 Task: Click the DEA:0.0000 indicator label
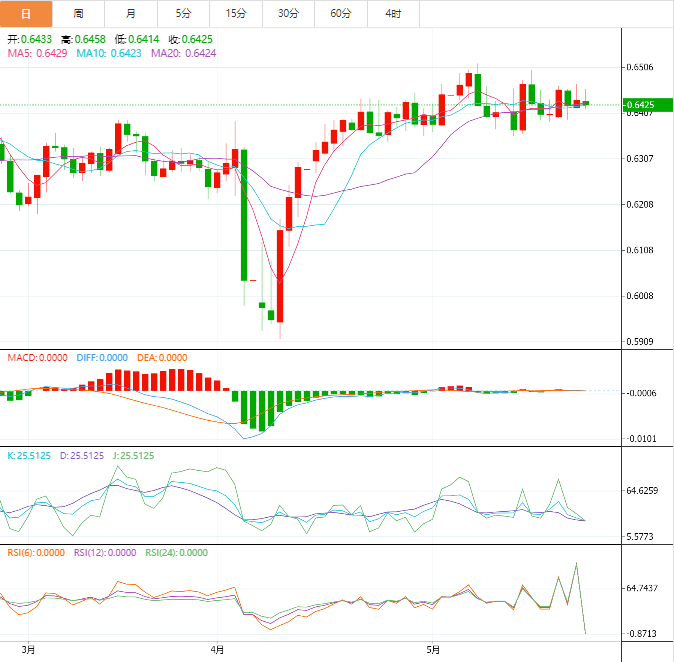coord(162,358)
